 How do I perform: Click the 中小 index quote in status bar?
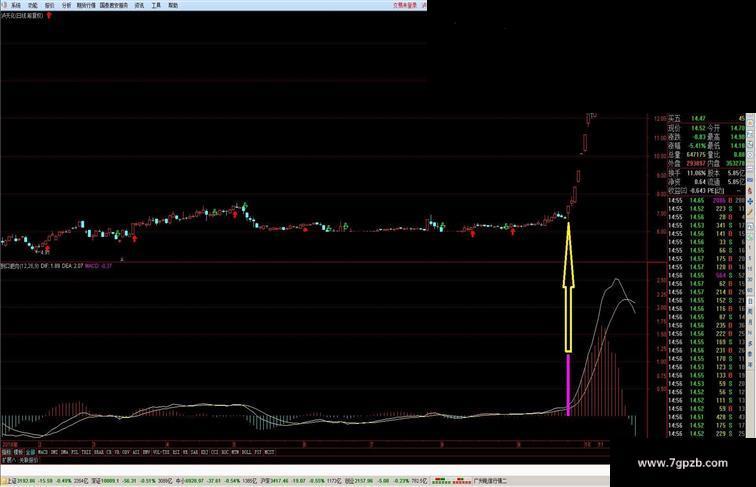216,481
